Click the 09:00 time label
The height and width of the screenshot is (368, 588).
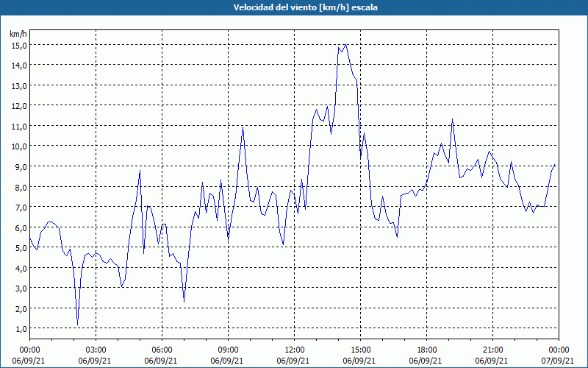point(228,350)
